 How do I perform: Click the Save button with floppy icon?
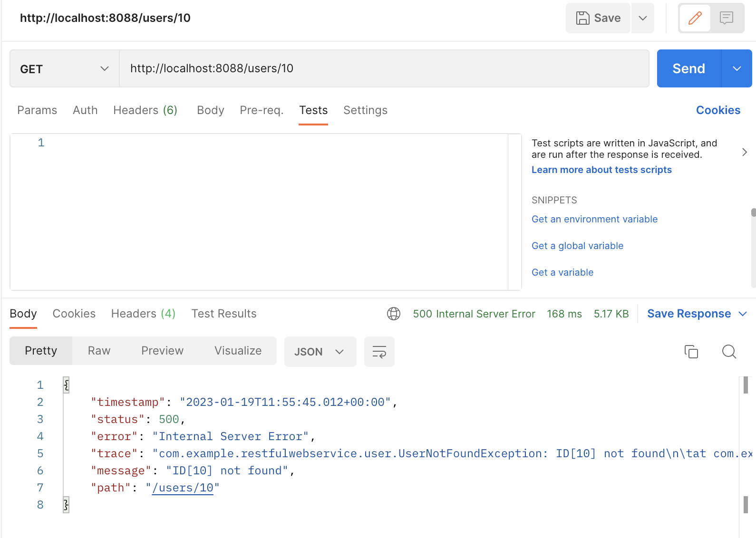point(598,18)
